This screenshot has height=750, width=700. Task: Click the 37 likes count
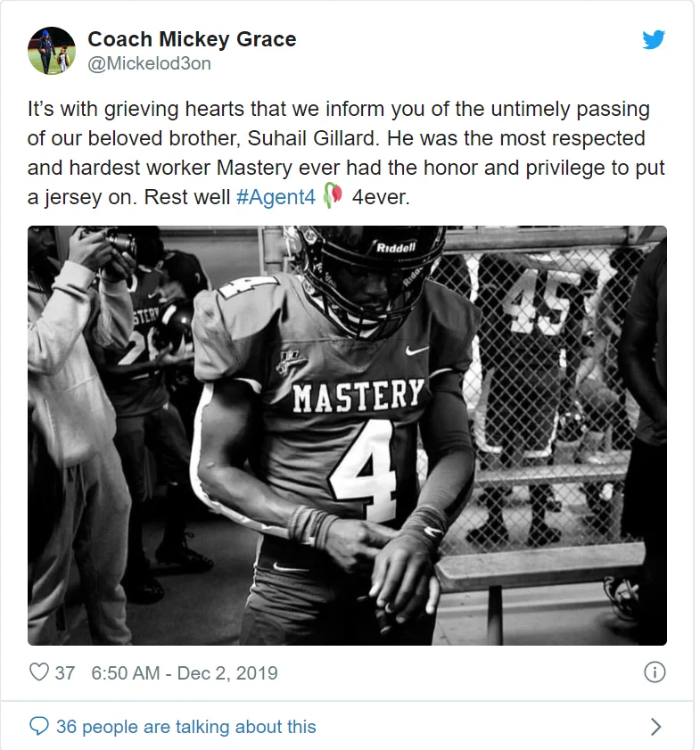(x=65, y=673)
